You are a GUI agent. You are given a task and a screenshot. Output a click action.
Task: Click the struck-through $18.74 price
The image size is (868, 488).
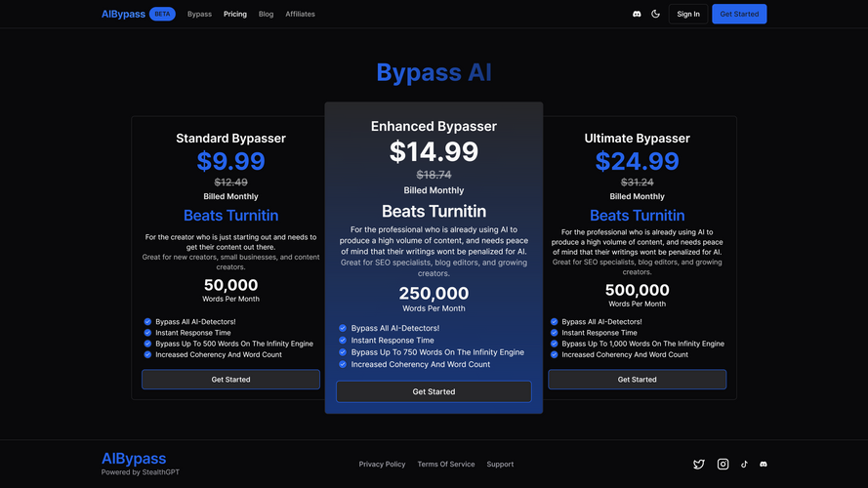[x=434, y=175]
